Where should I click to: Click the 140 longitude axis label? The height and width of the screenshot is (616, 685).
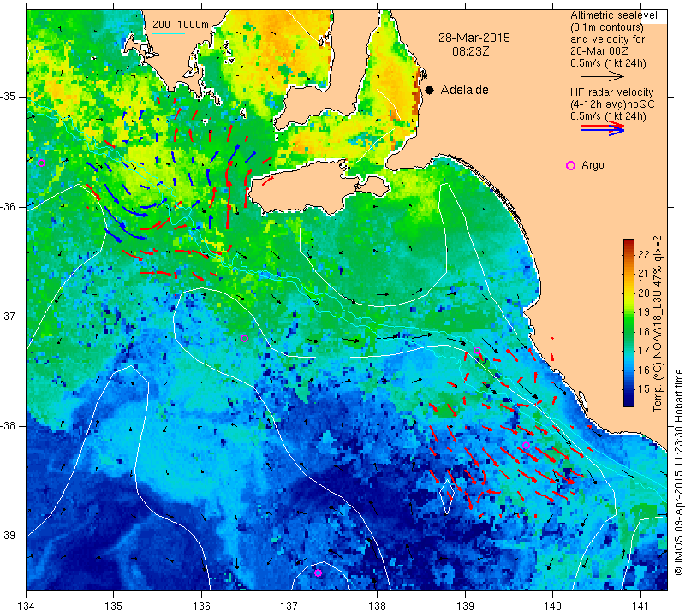point(552,607)
